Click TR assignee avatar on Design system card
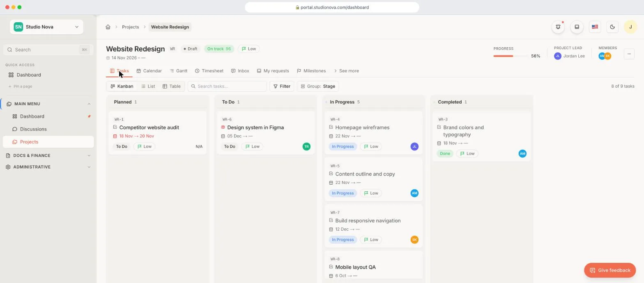This screenshot has height=283, width=644. pos(306,146)
